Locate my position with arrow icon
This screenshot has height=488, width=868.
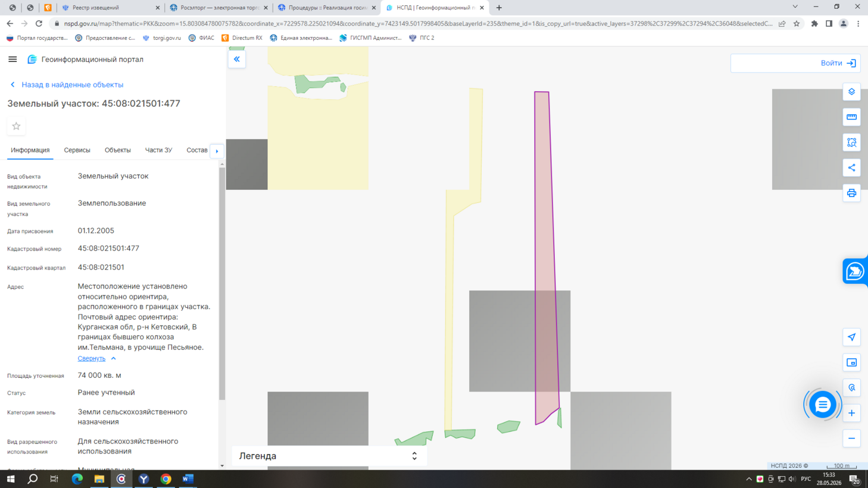(x=851, y=337)
